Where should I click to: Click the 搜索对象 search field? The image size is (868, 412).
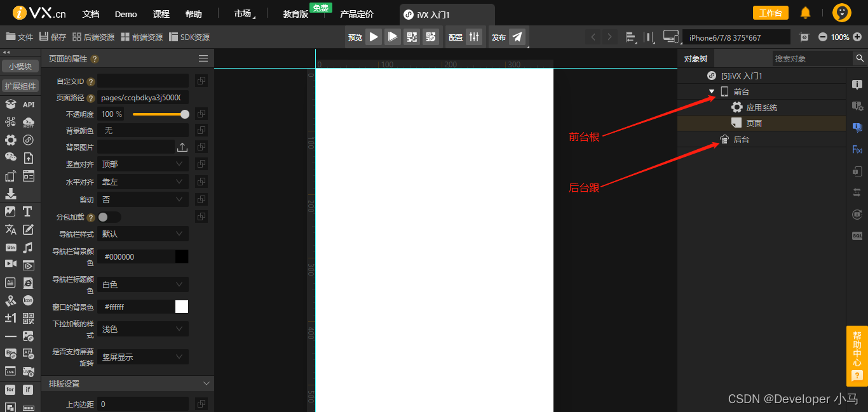[813, 58]
